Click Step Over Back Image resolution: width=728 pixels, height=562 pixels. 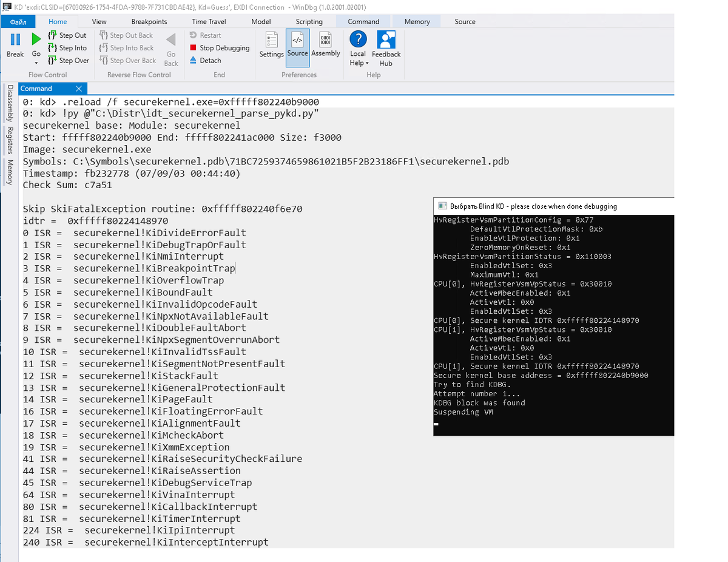[x=127, y=61]
